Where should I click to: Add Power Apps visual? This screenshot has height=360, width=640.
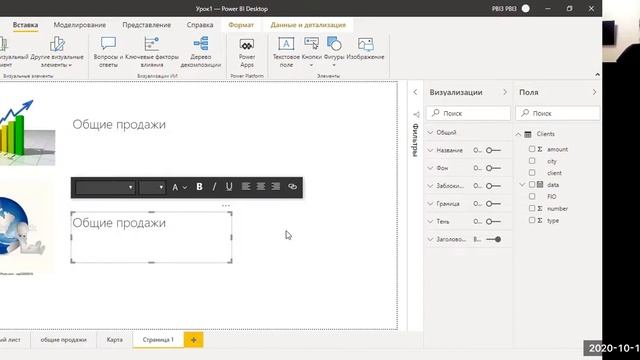[247, 52]
